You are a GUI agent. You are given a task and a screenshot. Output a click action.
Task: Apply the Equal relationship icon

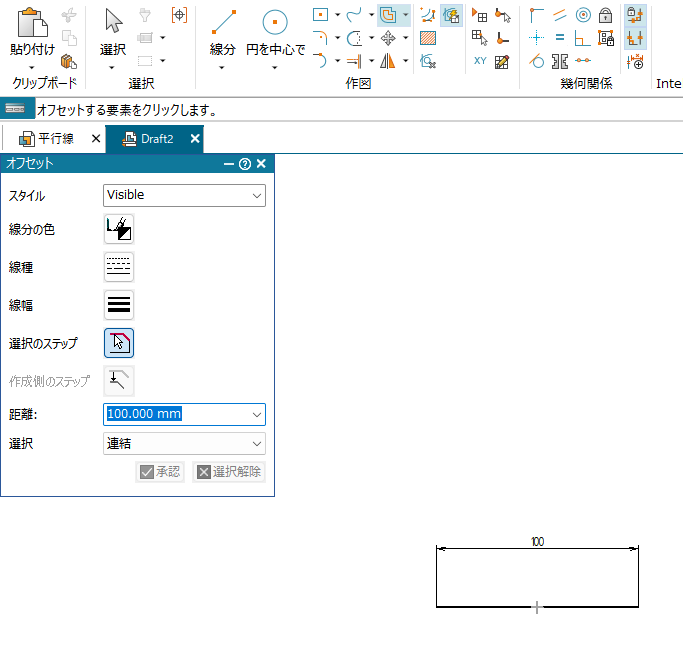coord(560,38)
